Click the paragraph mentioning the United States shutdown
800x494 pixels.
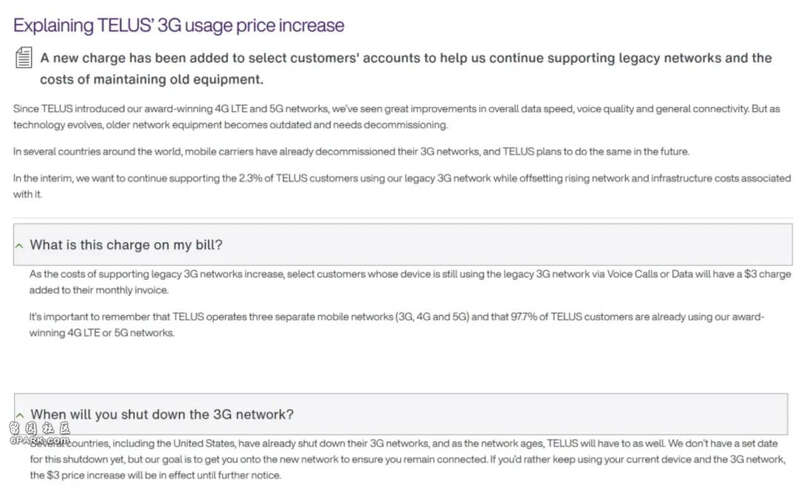point(407,459)
